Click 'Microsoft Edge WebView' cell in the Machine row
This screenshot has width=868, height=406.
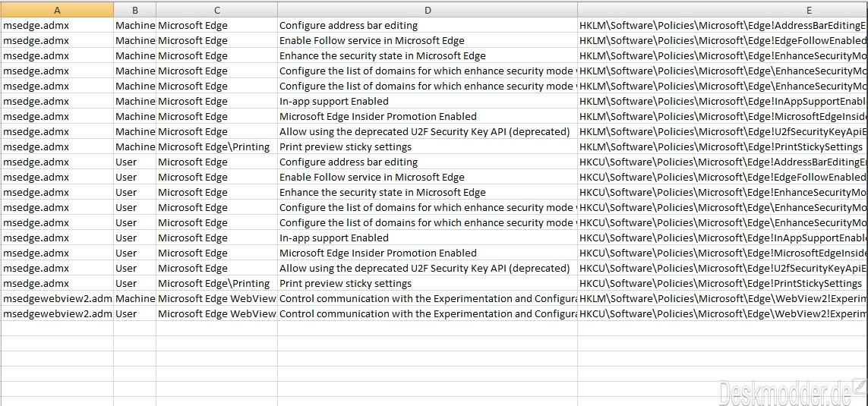pyautogui.click(x=217, y=299)
